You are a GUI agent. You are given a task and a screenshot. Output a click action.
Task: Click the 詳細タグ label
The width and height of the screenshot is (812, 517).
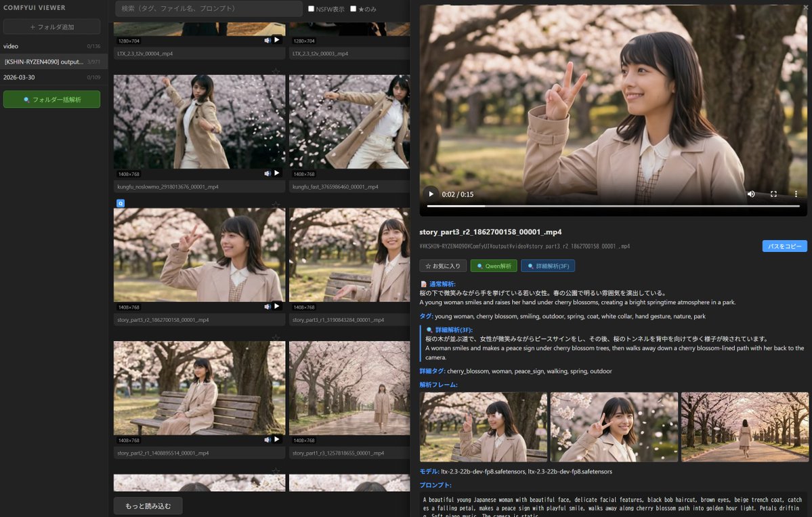(x=432, y=371)
